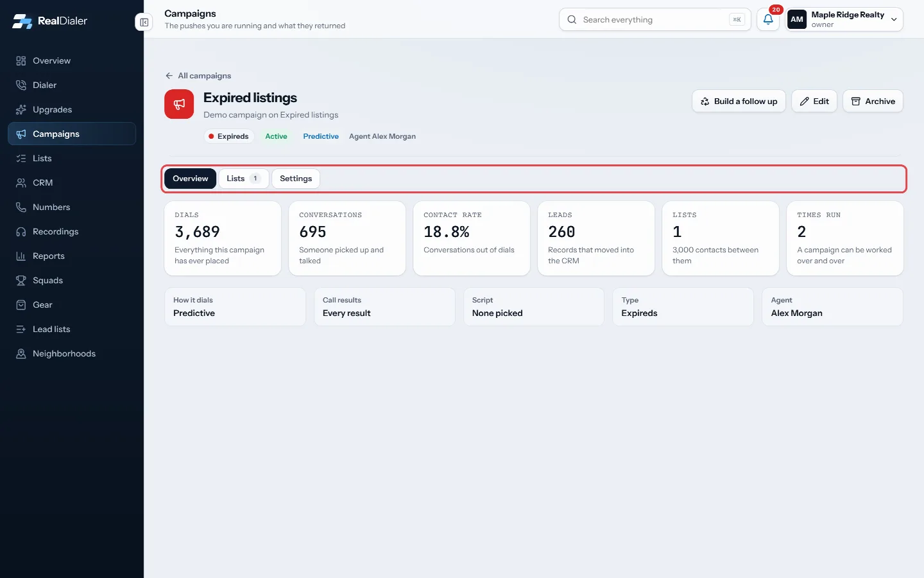
Task: Open the Reports bar chart icon
Action: [21, 256]
